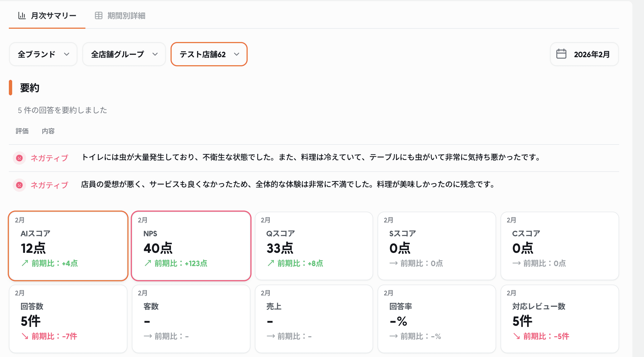Open the 全ブランド dropdown
644x357 pixels.
coord(43,54)
